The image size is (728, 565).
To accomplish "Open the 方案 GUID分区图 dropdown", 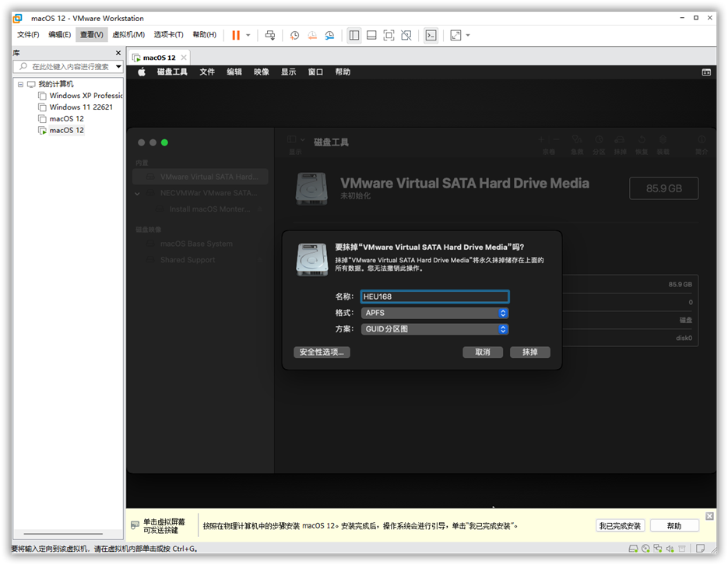I will tap(434, 329).
